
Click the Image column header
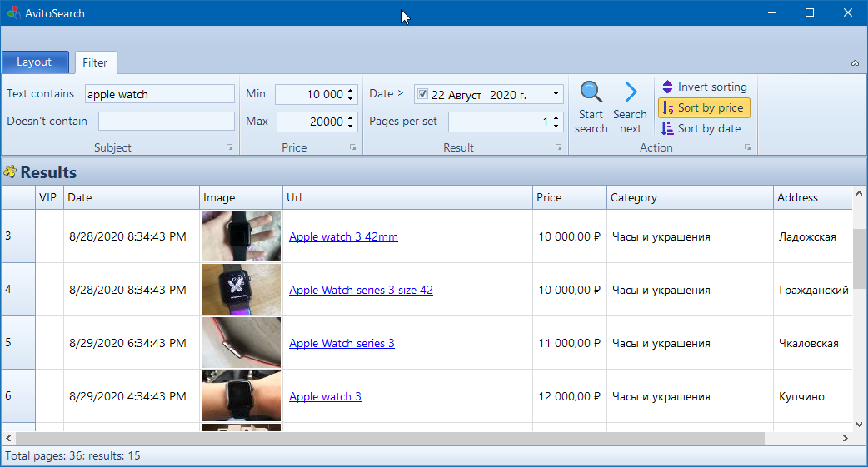pos(241,197)
